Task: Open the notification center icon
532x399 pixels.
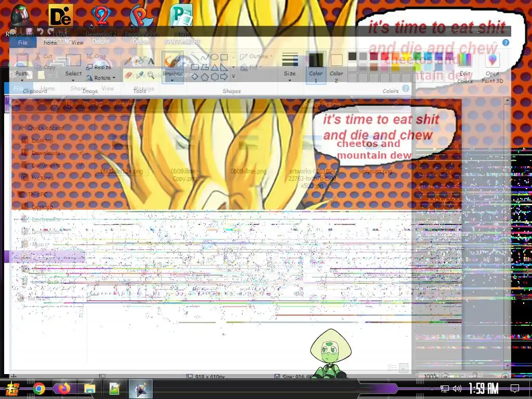Action: pos(515,389)
